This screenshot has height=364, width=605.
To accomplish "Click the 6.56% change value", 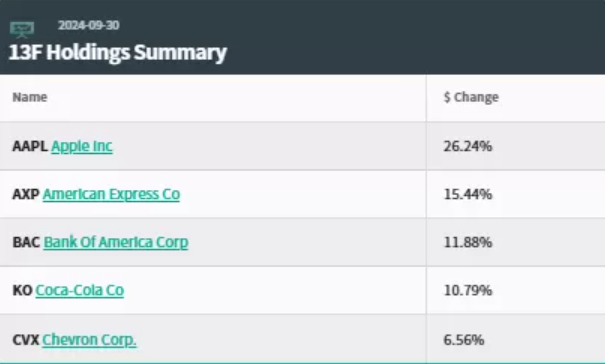I will (464, 340).
